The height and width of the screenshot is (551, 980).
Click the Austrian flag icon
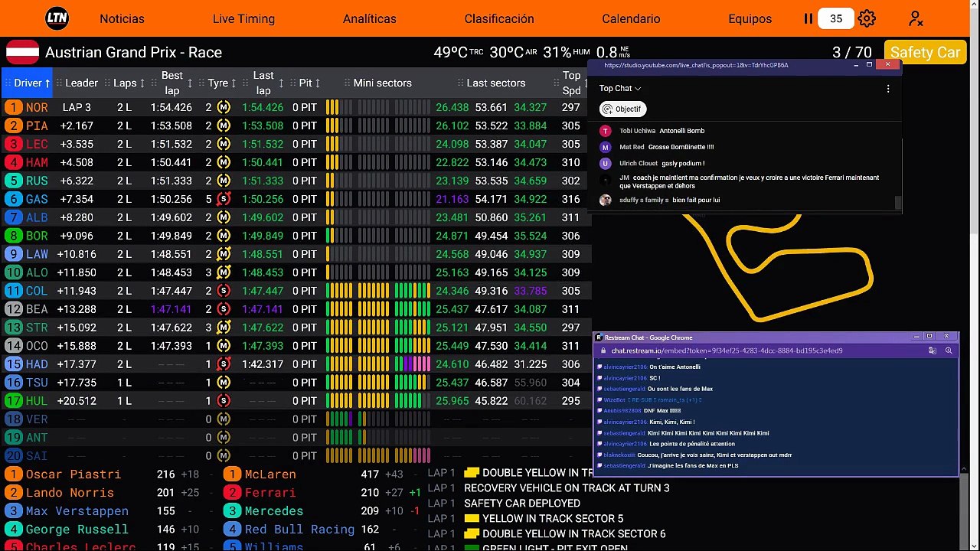(23, 52)
